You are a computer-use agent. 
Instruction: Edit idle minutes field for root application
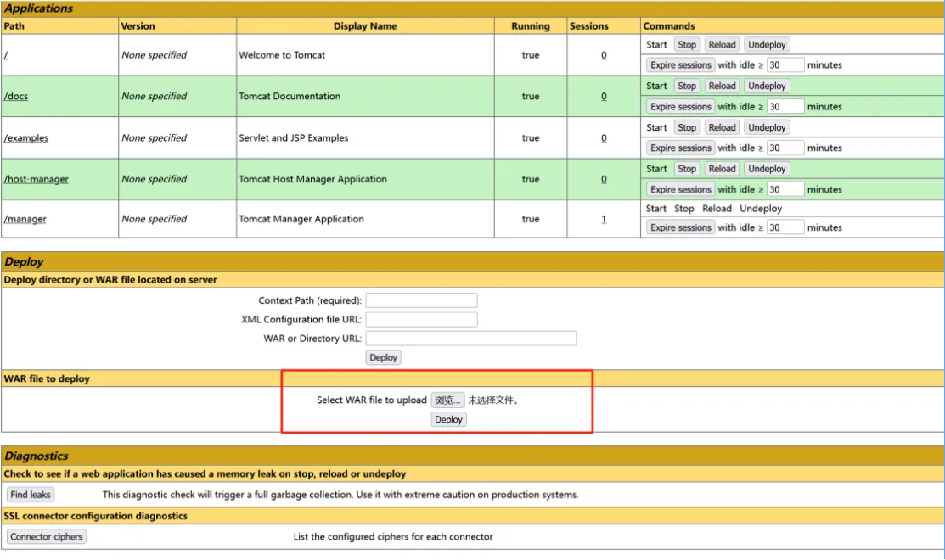[x=785, y=65]
